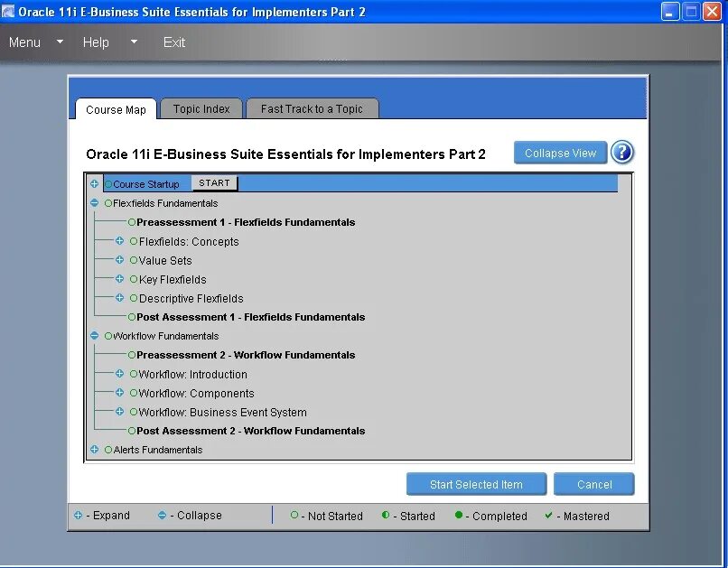
Task: Open the Menu item in top bar
Action: 24,42
